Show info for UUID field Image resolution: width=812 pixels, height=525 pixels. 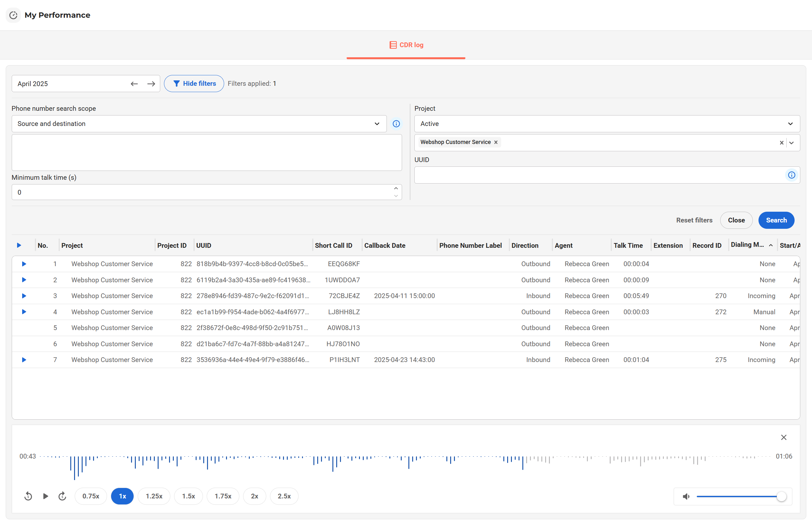[791, 175]
